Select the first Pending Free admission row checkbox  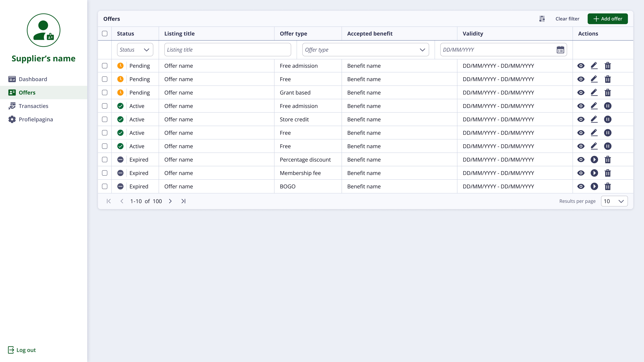pos(105,66)
